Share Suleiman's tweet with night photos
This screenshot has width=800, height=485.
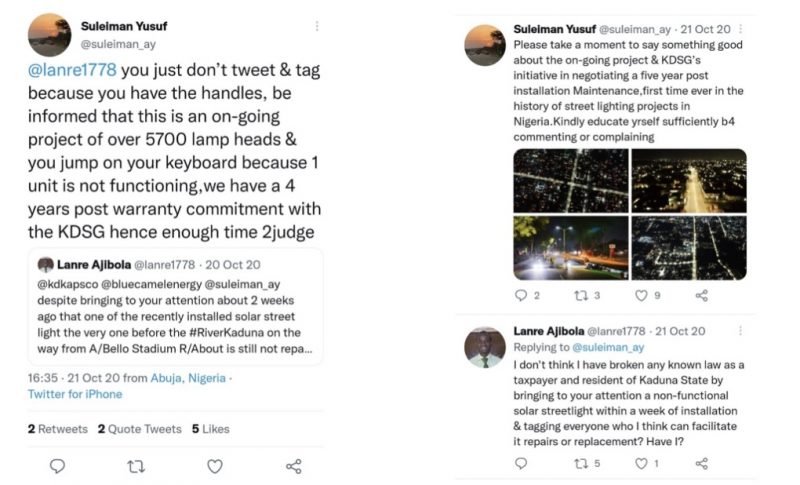click(x=702, y=295)
